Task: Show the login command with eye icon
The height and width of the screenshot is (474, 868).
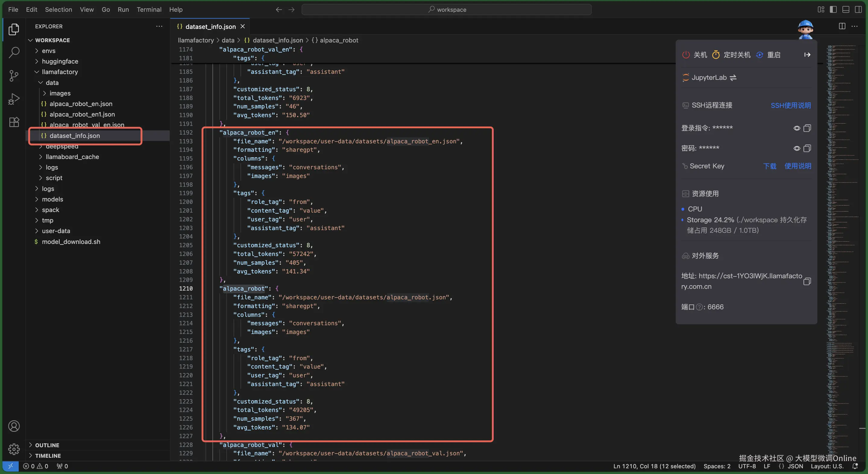Action: (x=797, y=128)
